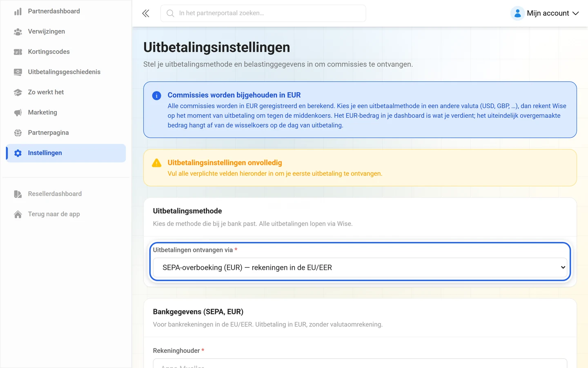Click the Uitbetalingsinstellingen onvolledig warning title

(x=225, y=163)
